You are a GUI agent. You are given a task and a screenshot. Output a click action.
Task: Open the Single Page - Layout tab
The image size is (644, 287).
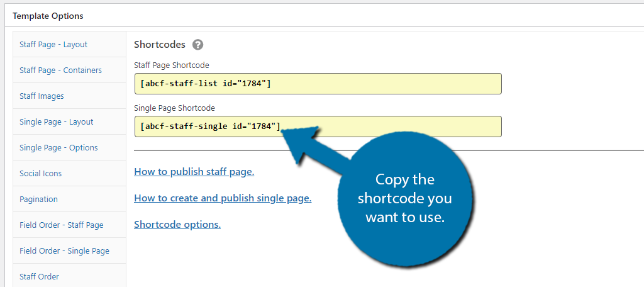(x=69, y=122)
